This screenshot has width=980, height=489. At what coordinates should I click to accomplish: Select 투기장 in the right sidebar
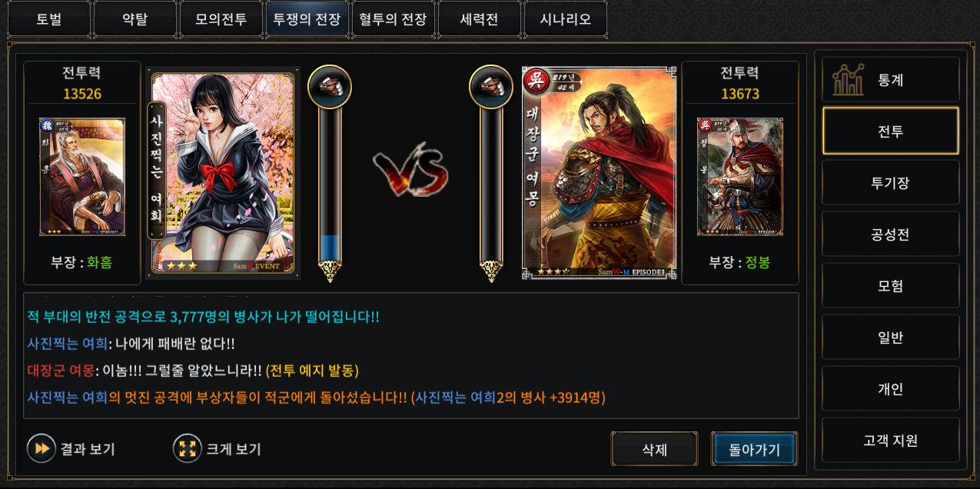890,183
